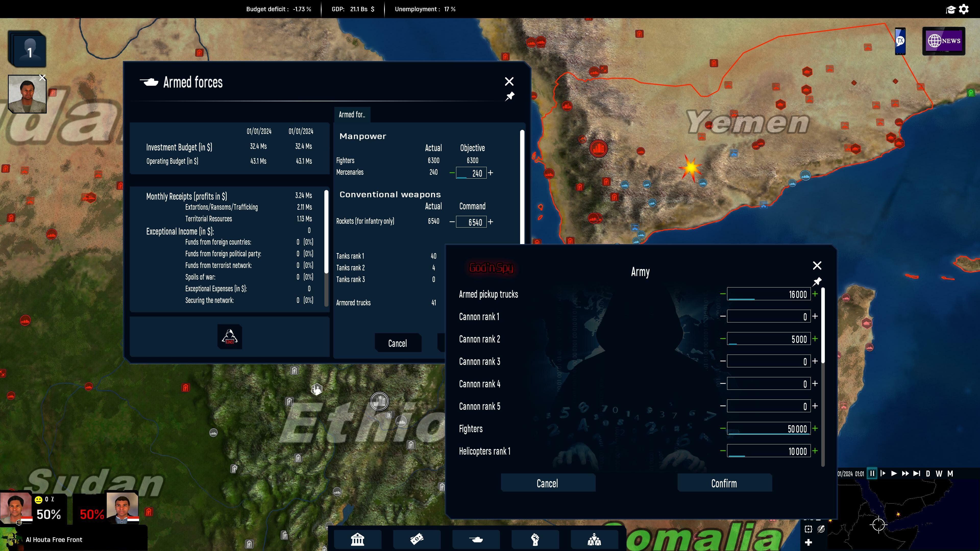Increase Mercenaries using the plus stepper
The image size is (980, 551).
(x=491, y=173)
